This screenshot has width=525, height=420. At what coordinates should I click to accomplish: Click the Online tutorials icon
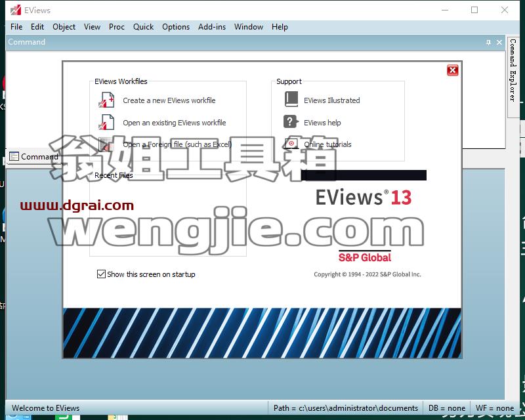coord(291,144)
